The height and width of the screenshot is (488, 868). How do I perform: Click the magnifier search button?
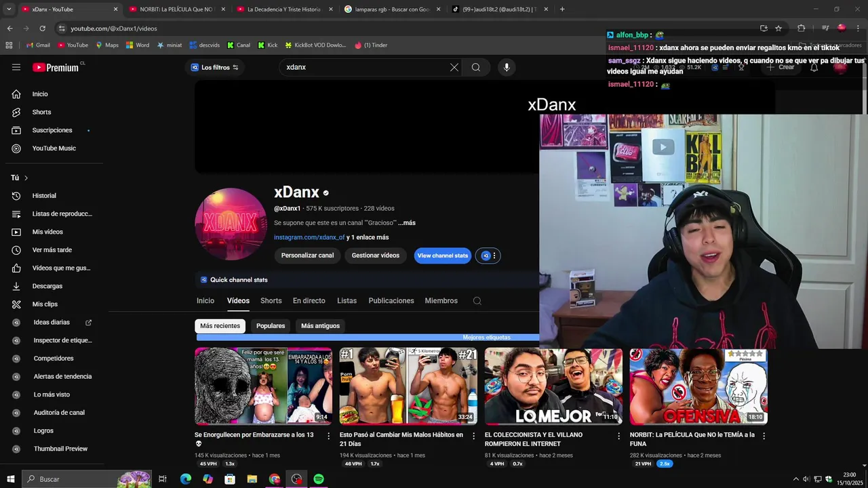pos(476,67)
